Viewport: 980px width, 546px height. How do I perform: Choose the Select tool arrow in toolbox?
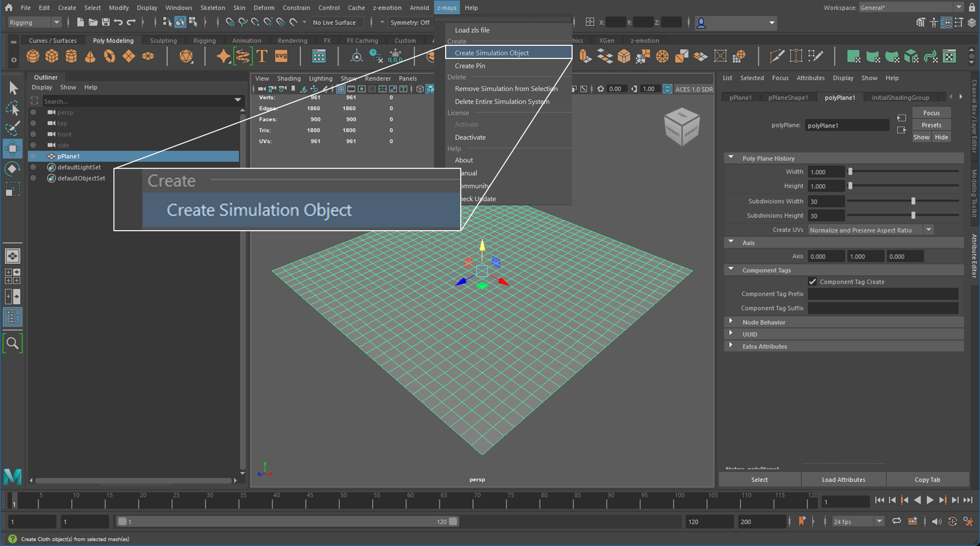[x=13, y=88]
